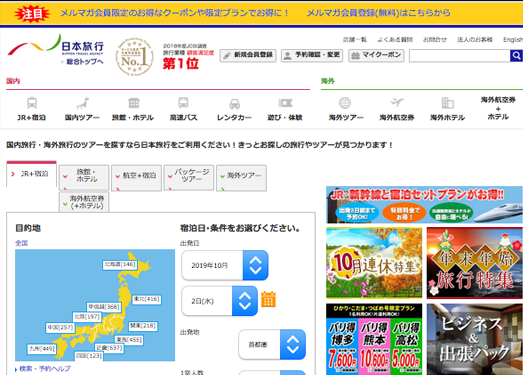The width and height of the screenshot is (523, 375).
Task: Open the 店舗一覧 link
Action: (x=355, y=40)
